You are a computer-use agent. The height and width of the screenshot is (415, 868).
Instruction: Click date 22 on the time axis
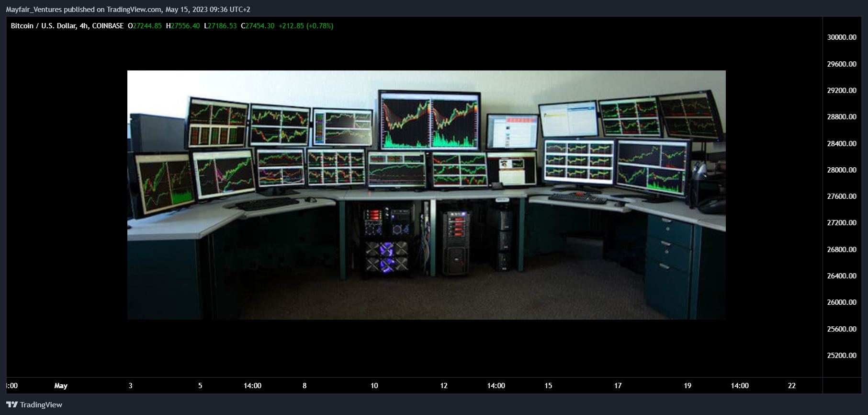coord(792,386)
